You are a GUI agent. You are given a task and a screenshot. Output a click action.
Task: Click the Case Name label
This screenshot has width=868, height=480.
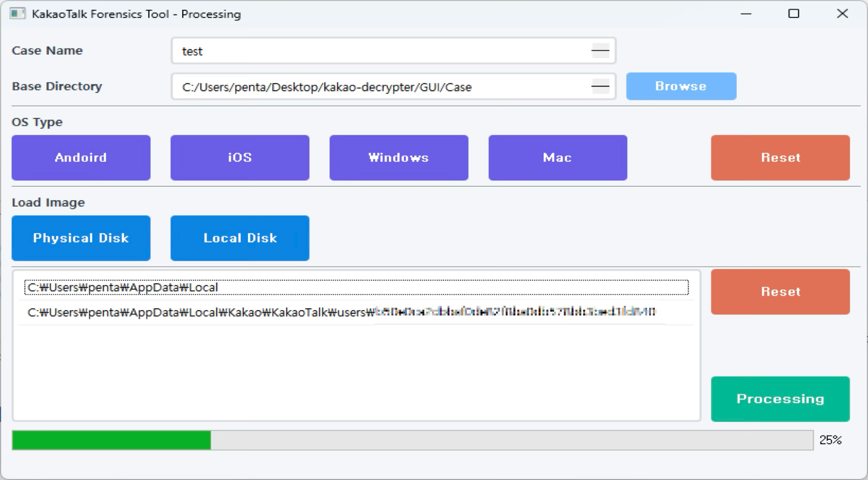47,50
